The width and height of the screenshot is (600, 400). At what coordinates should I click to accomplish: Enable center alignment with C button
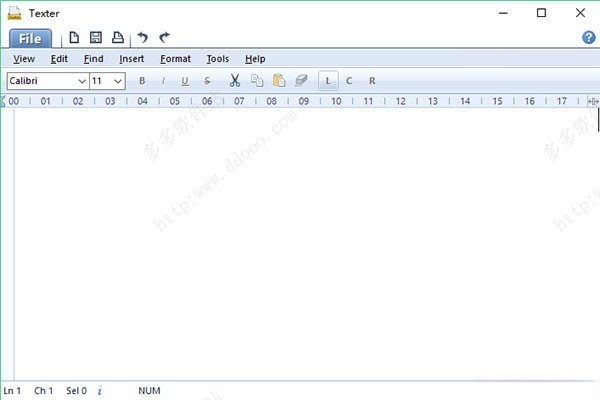pyautogui.click(x=350, y=81)
